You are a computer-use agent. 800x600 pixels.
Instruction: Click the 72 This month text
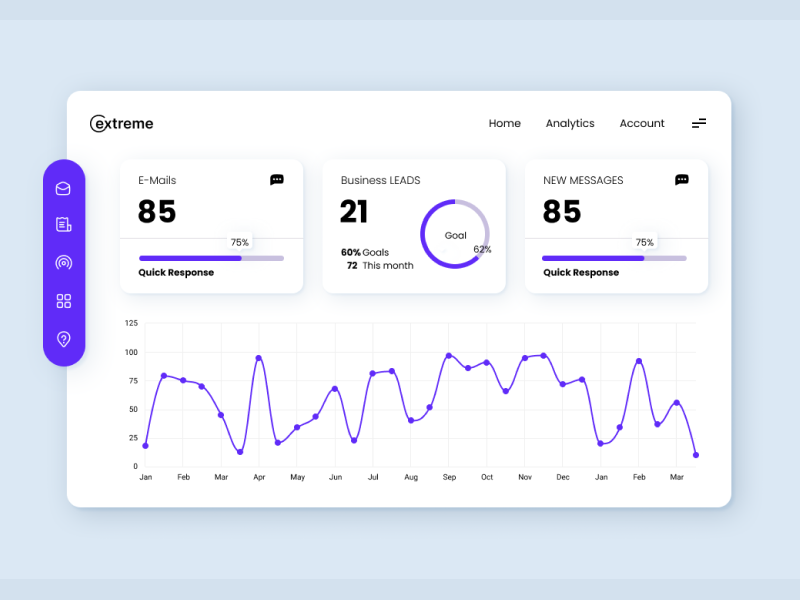[x=380, y=266]
